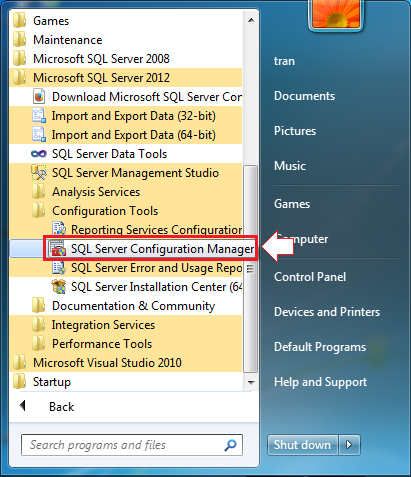The image size is (411, 477).
Task: Open Import and Export Data (64-bit) text
Action: point(134,135)
